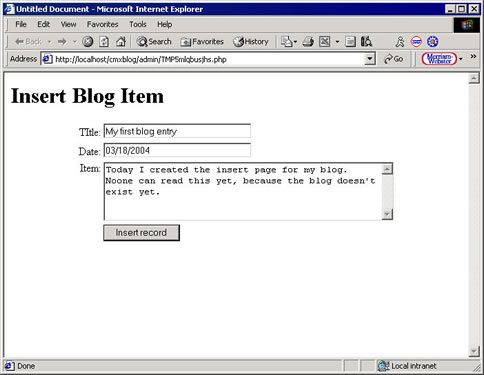Click the Insert record button
Screen dimensions: 484x375
pos(141,233)
